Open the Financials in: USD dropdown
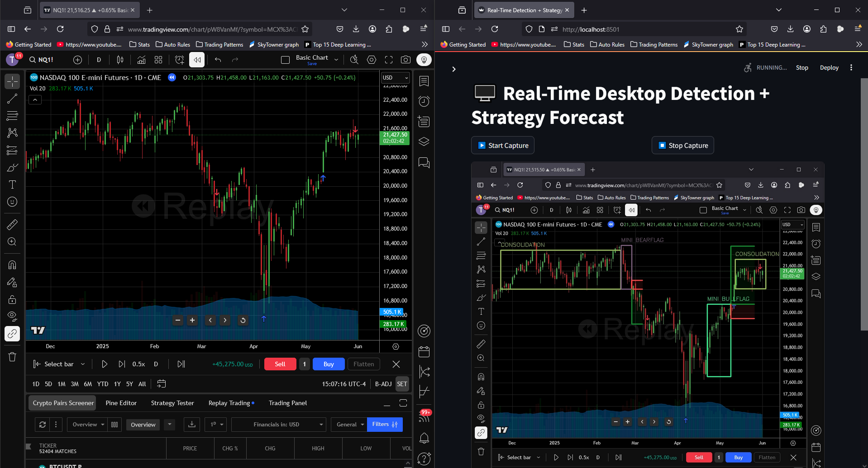This screenshot has height=468, width=868. (x=278, y=425)
